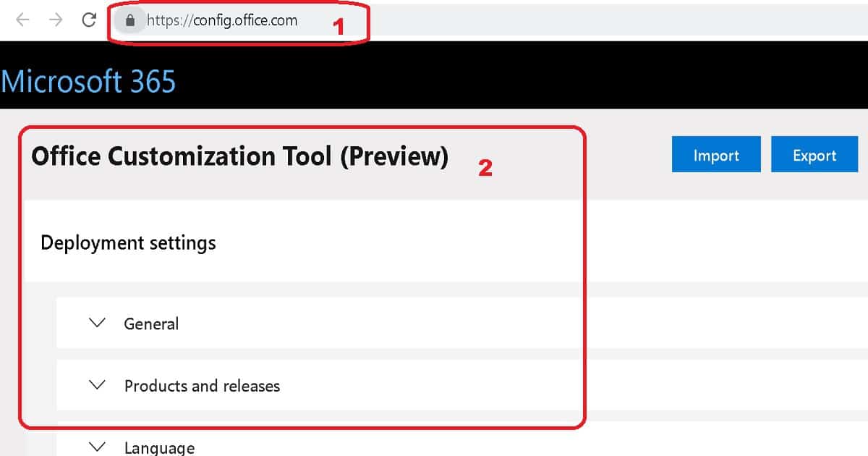
Task: Click the Deployment settings heading
Action: pos(128,242)
